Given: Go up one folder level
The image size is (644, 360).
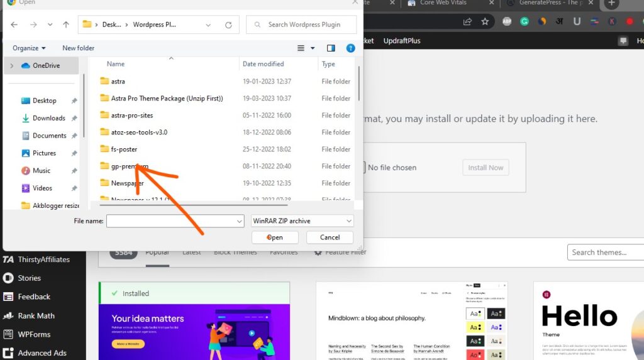Looking at the screenshot, I should point(65,25).
